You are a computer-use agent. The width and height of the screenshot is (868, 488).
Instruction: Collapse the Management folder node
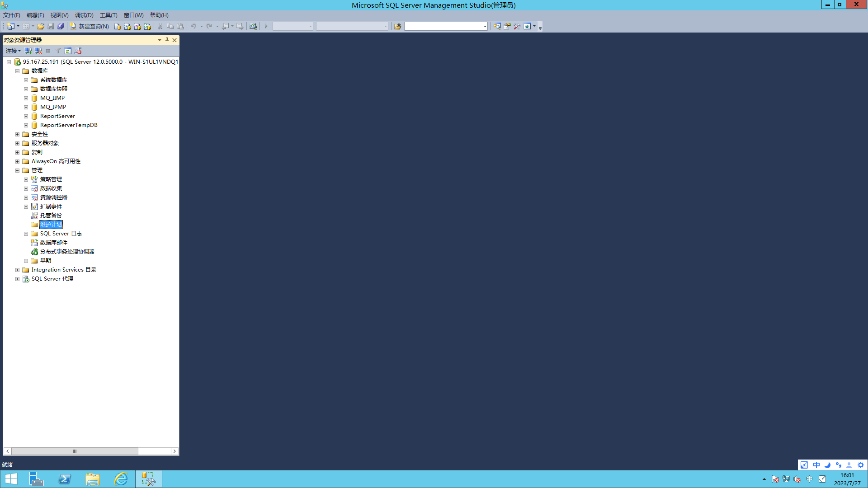coord(18,170)
